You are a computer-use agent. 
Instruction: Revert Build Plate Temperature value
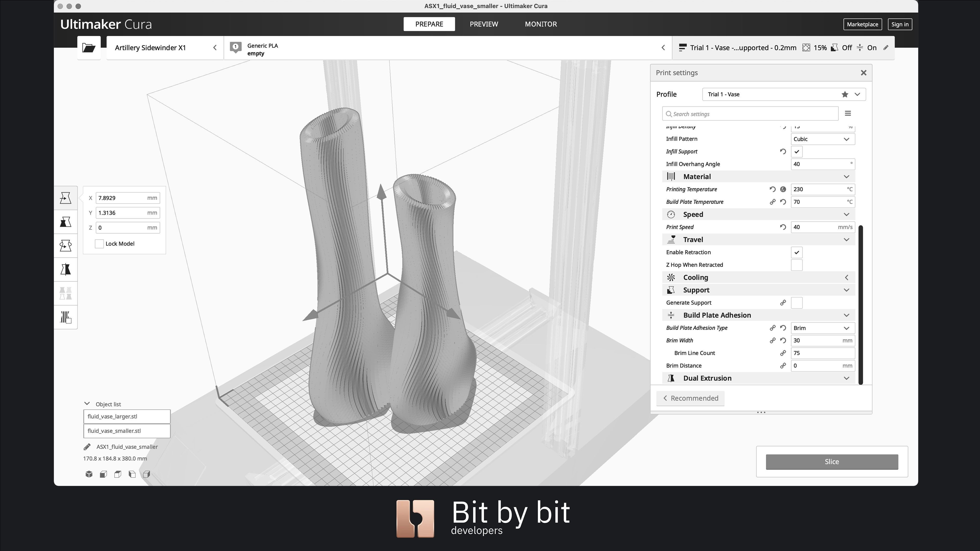click(783, 202)
